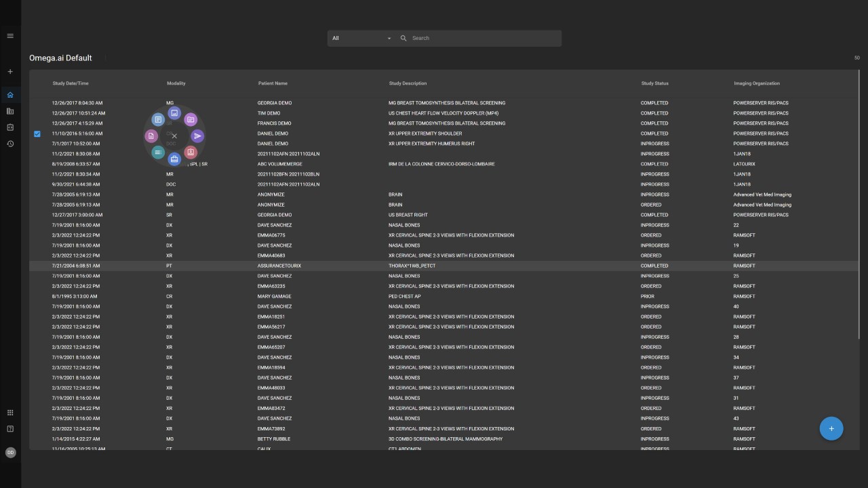Click study date 8/19/2008 6:33:57 AM
Image resolution: width=868 pixels, height=488 pixels.
[76, 164]
